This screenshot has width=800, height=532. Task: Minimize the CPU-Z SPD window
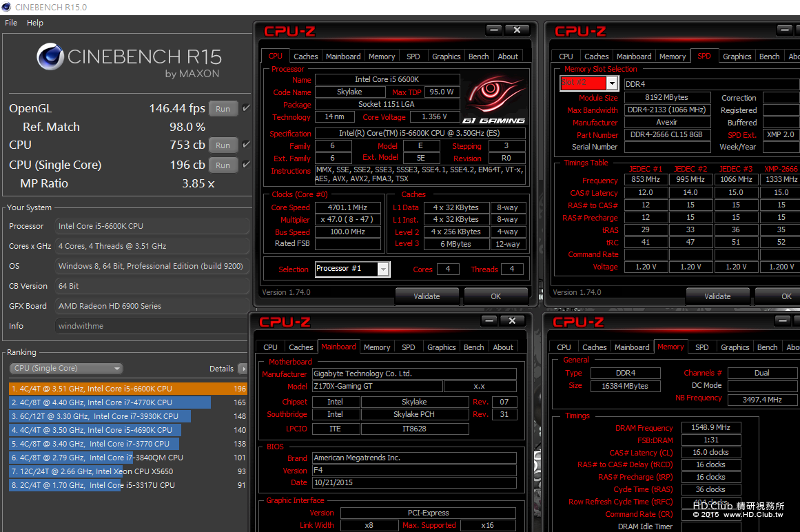coord(784,30)
